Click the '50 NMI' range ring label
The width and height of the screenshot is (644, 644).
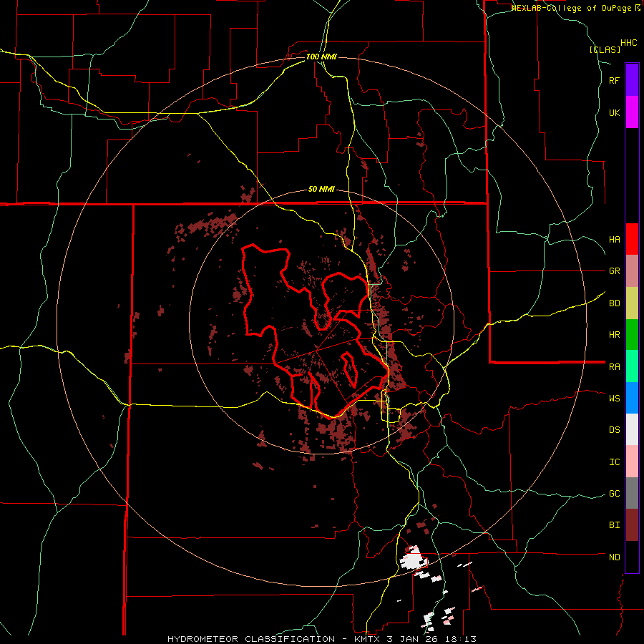321,190
